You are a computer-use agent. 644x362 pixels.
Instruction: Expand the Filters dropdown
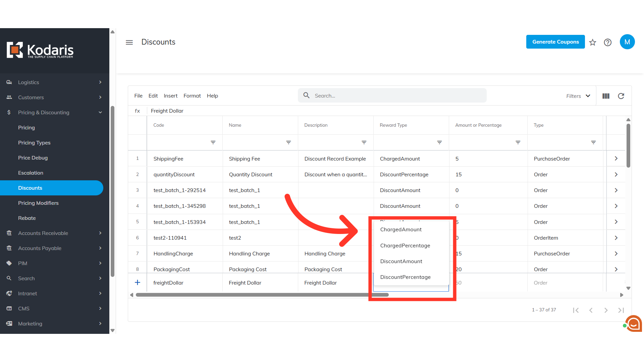[578, 96]
